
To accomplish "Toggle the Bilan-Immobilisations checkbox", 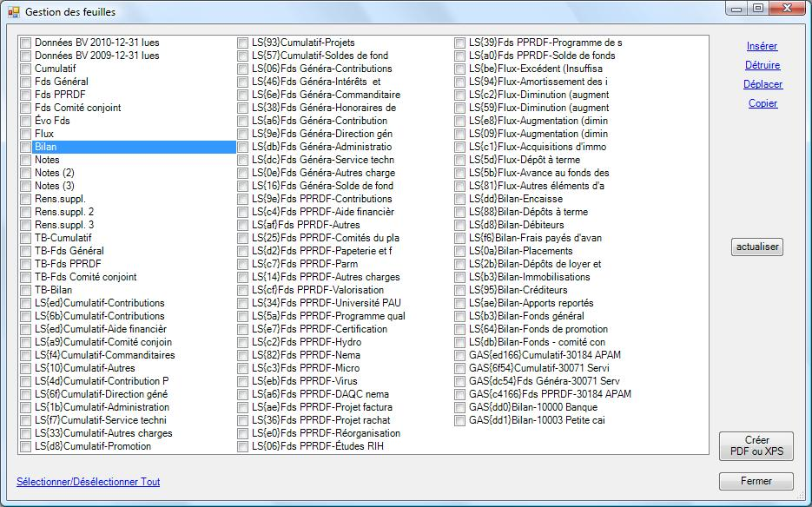I will [x=459, y=277].
